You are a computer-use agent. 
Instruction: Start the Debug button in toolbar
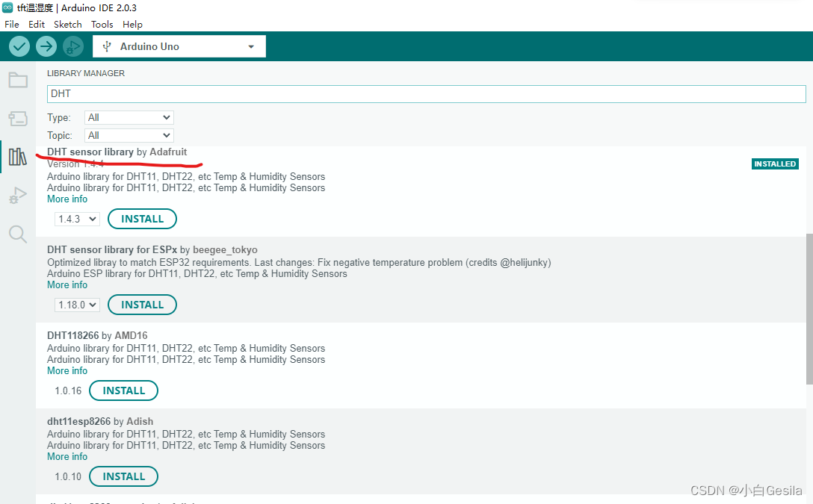(x=73, y=46)
